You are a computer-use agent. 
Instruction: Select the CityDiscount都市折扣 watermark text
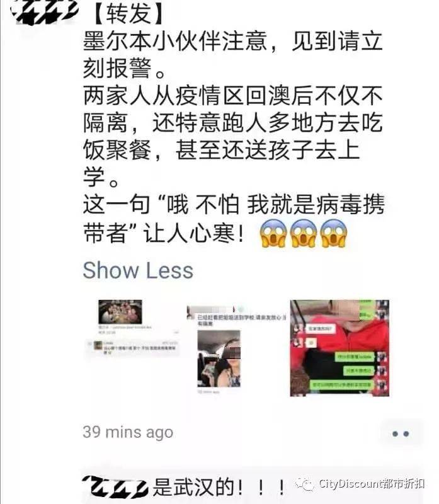pyautogui.click(x=372, y=484)
